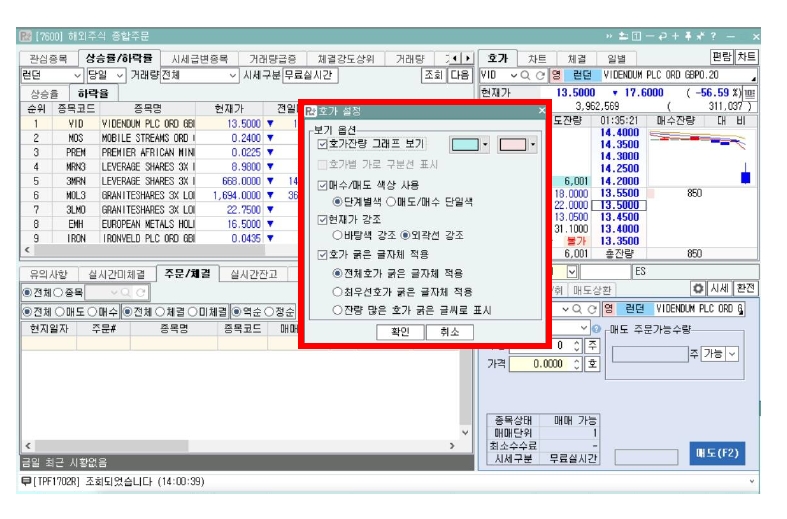Click the blue question mark help icon
Screen dimensions: 787x519
(x=596, y=329)
